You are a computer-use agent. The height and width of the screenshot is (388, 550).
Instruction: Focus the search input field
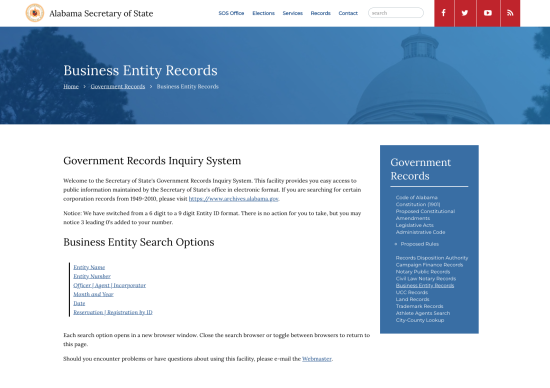396,13
